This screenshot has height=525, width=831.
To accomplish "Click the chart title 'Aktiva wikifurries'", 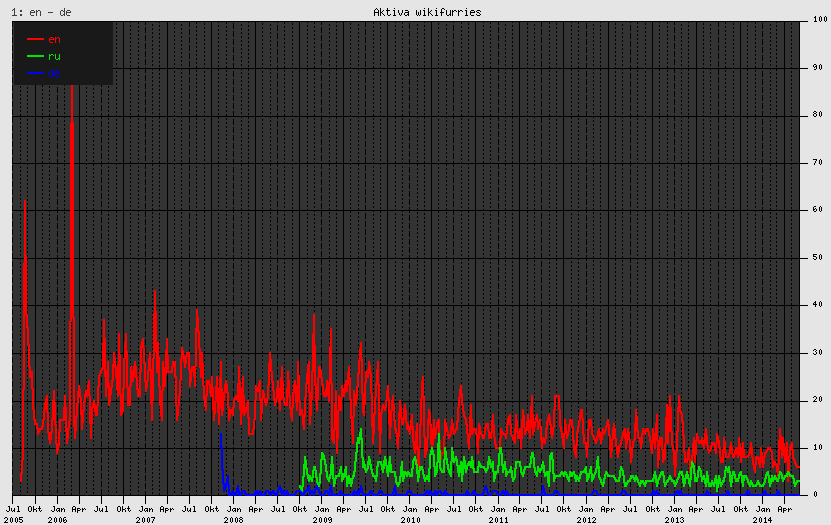I will coord(427,12).
